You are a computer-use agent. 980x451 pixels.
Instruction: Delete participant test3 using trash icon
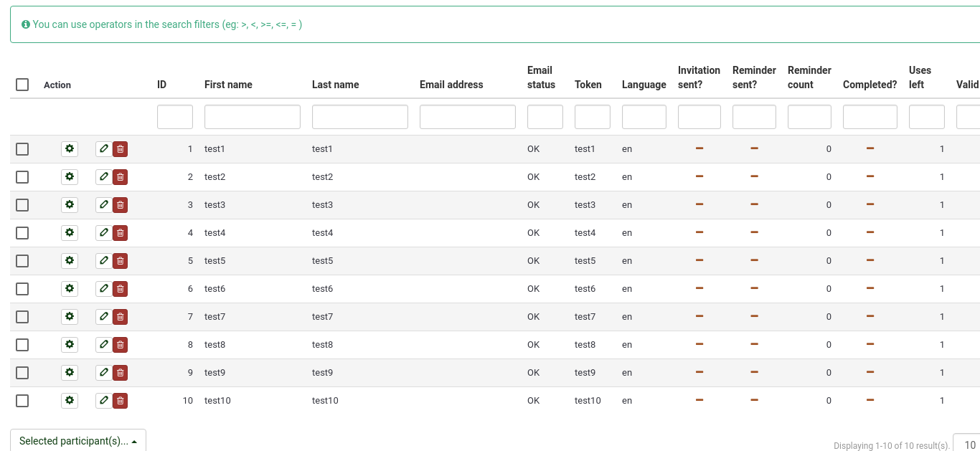[121, 205]
